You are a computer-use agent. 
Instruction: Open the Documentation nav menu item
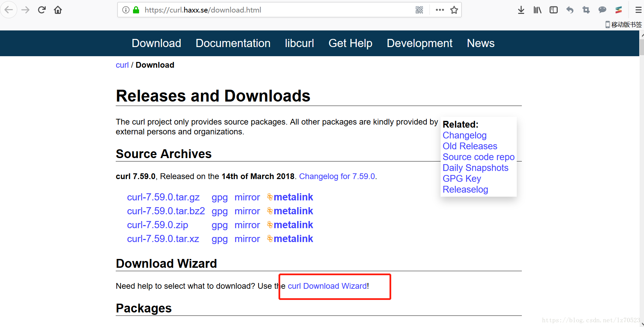click(x=233, y=43)
